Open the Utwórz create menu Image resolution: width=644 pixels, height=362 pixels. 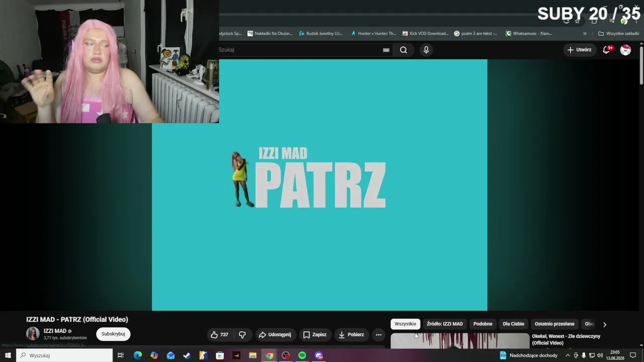coord(579,50)
